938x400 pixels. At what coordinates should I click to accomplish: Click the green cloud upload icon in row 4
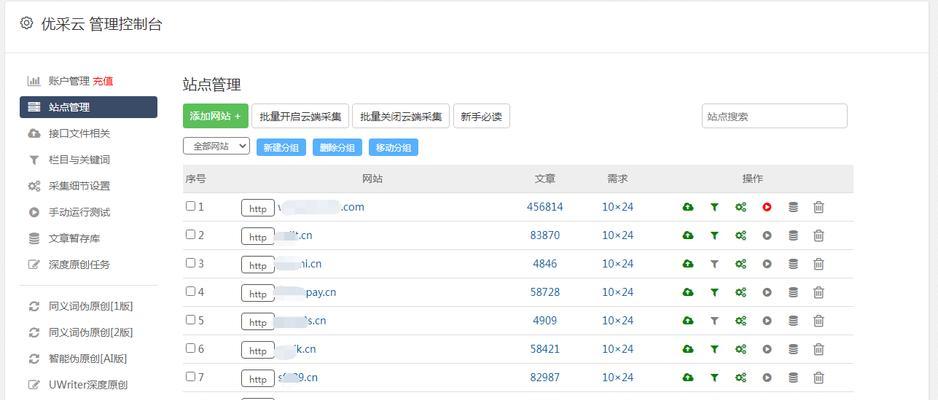click(688, 292)
